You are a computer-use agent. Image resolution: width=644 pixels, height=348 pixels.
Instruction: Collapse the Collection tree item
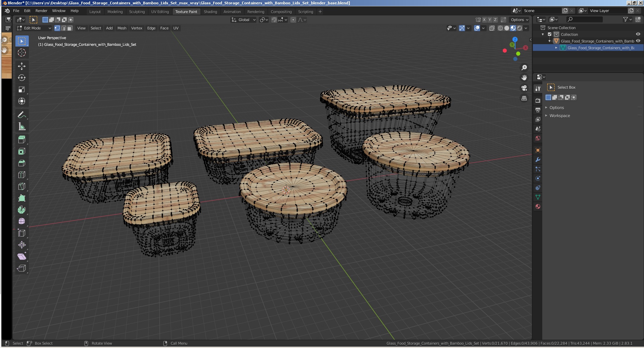pyautogui.click(x=543, y=34)
